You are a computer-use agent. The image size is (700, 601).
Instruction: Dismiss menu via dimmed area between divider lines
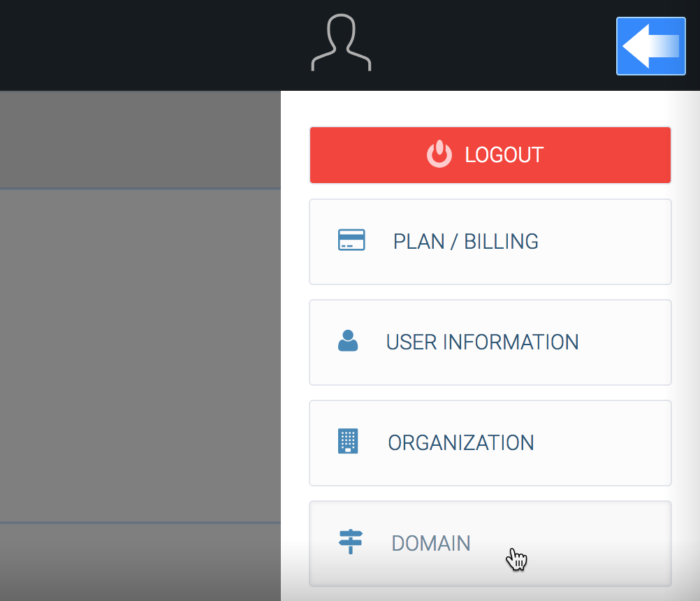coord(140,356)
